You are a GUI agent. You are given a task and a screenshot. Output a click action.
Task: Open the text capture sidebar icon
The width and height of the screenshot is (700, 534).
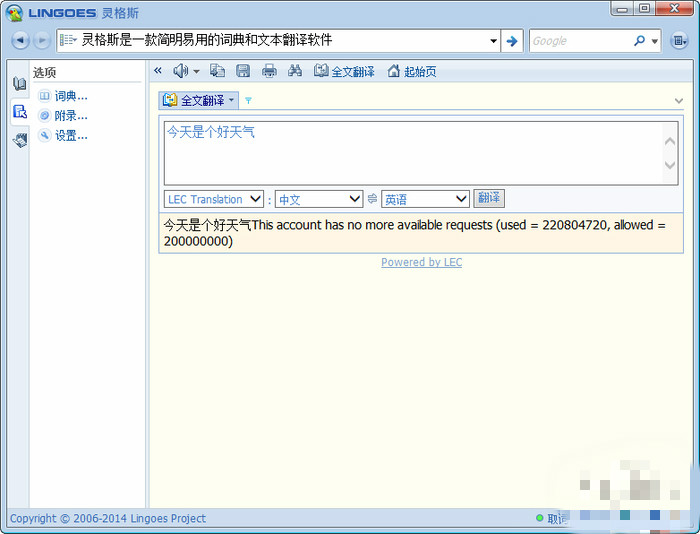click(x=20, y=141)
